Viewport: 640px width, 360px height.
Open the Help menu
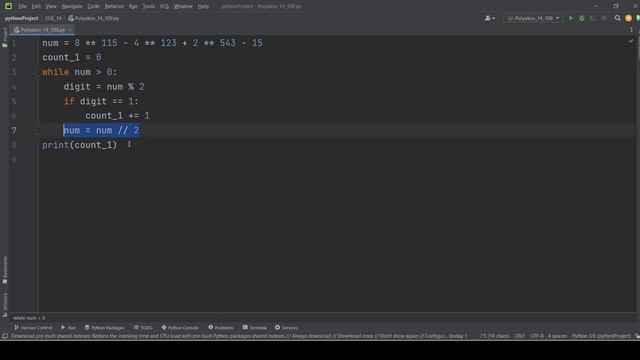pyautogui.click(x=203, y=6)
